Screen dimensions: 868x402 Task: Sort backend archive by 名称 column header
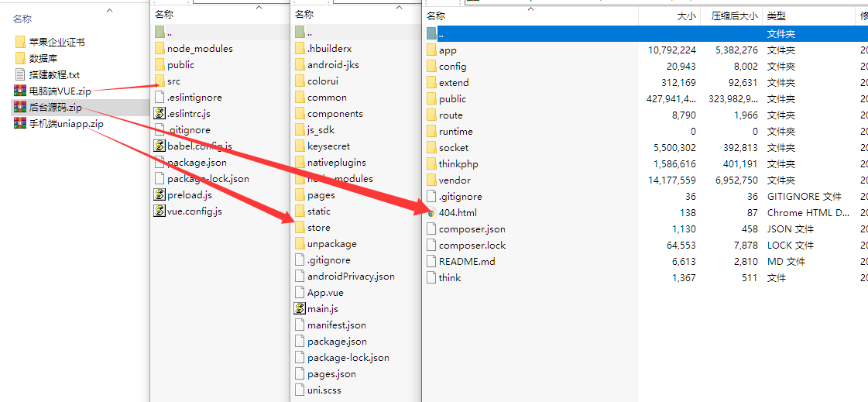point(436,16)
